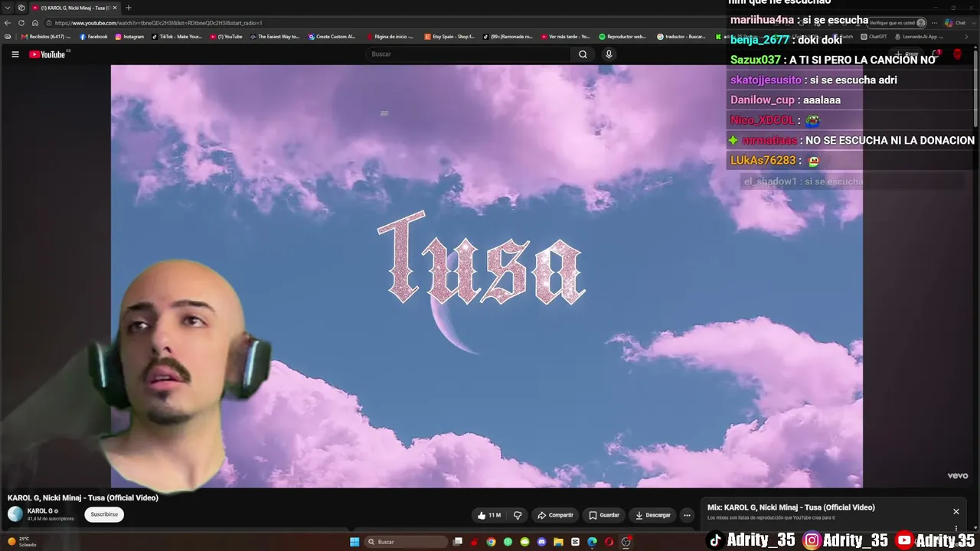This screenshot has height=551, width=980.
Task: Open the Leonardo.Ai App bookmark
Action: [x=919, y=37]
